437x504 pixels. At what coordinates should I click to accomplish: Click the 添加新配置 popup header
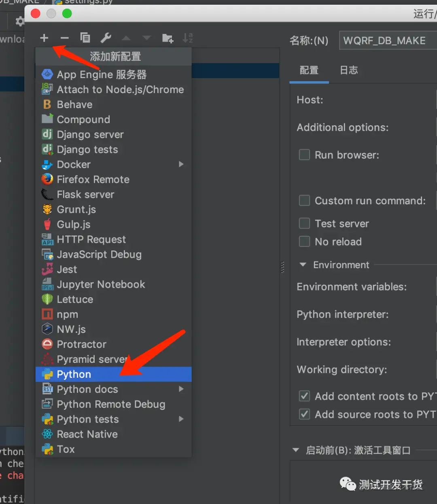(114, 57)
